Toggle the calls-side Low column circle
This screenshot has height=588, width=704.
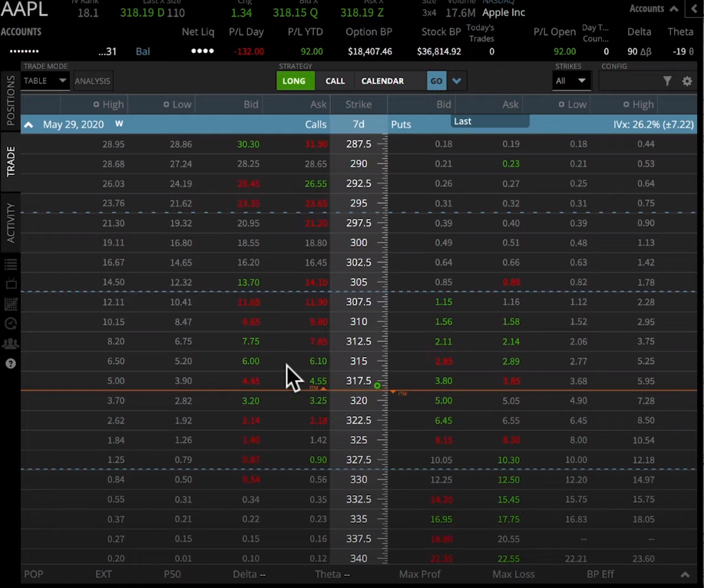pyautogui.click(x=166, y=104)
